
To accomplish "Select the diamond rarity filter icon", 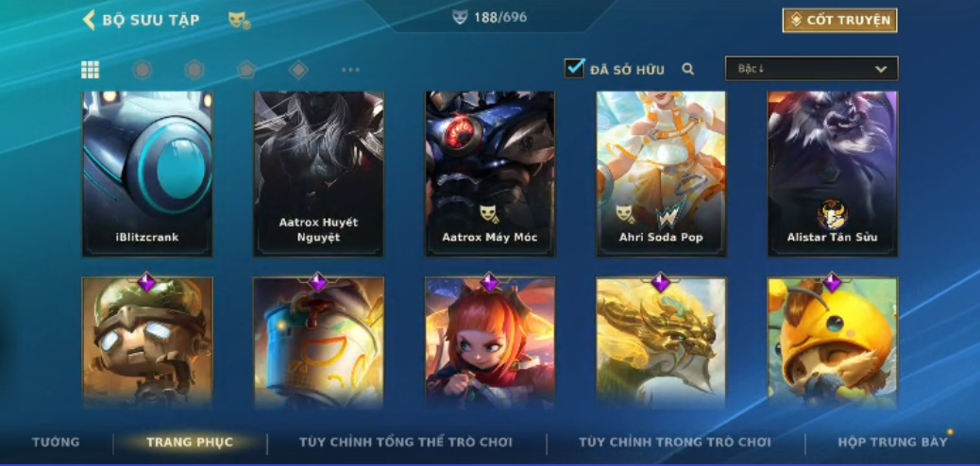I will tap(298, 70).
